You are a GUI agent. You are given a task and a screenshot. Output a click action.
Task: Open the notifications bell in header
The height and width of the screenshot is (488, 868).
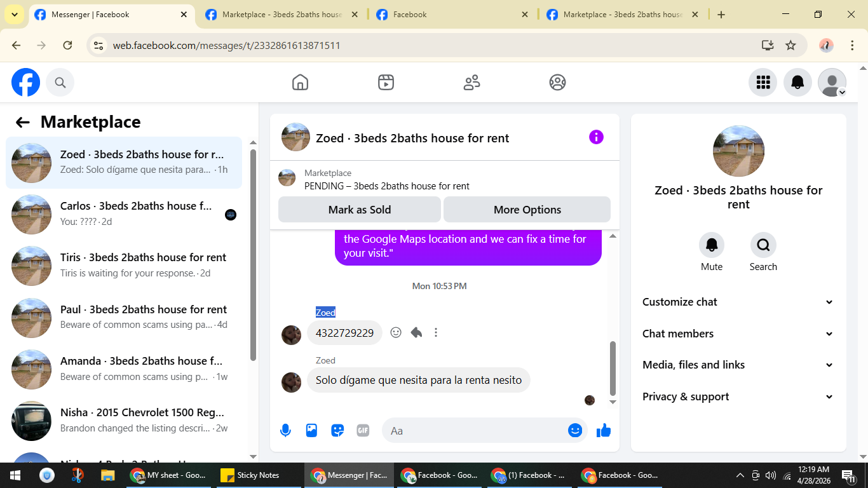[797, 83]
